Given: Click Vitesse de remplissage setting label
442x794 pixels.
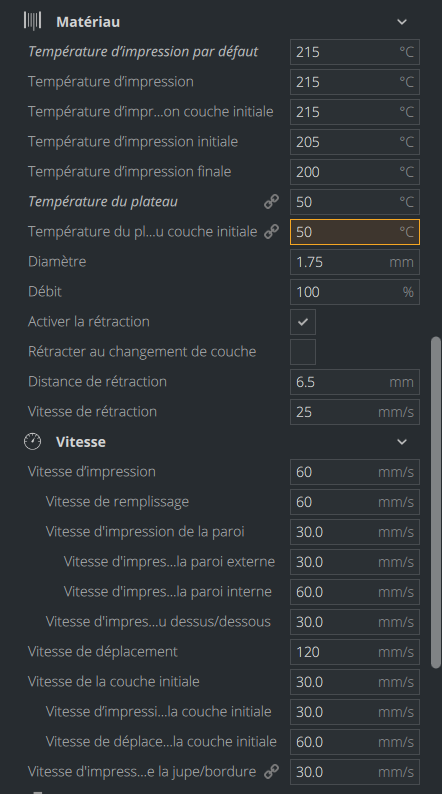Looking at the screenshot, I should pos(117,502).
